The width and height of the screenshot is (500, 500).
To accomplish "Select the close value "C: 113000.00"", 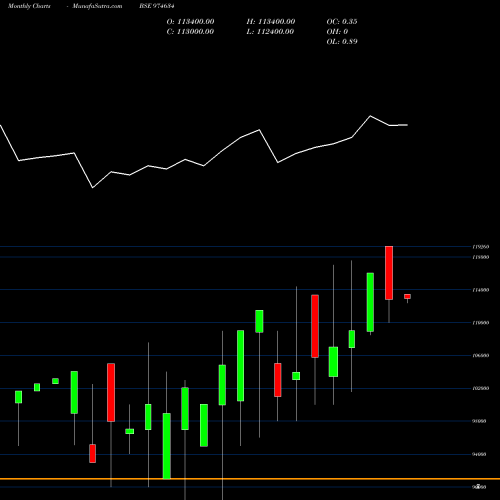I will tap(190, 32).
